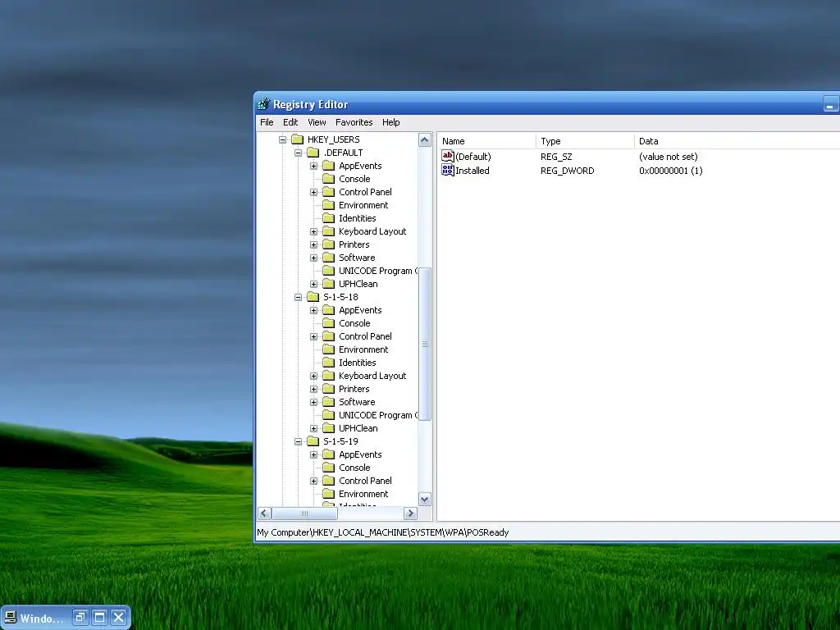Sort values by the Data column header
840x630 pixels.
point(737,141)
